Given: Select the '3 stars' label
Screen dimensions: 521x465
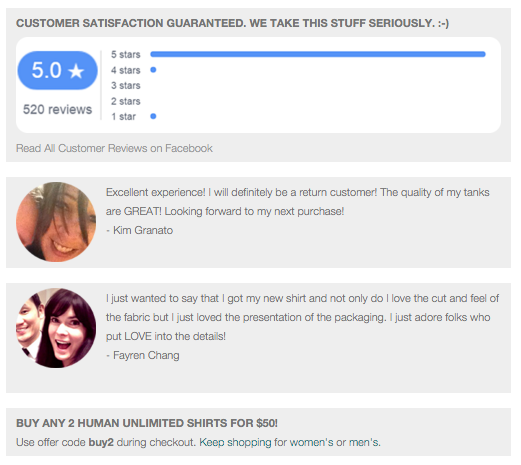Looking at the screenshot, I should click(126, 85).
